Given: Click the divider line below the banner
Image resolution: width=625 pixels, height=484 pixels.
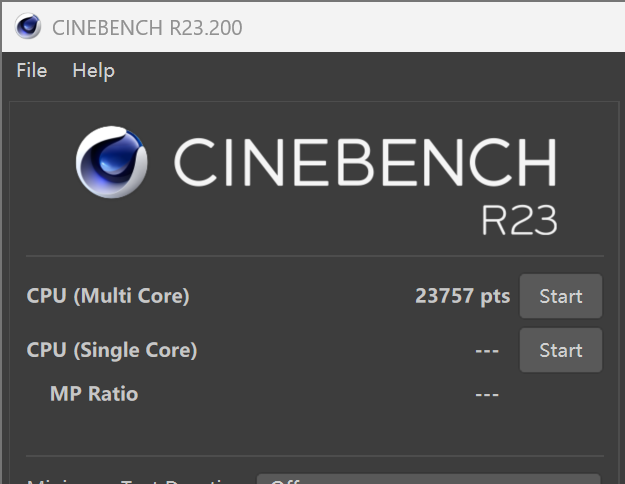Looking at the screenshot, I should (x=314, y=257).
